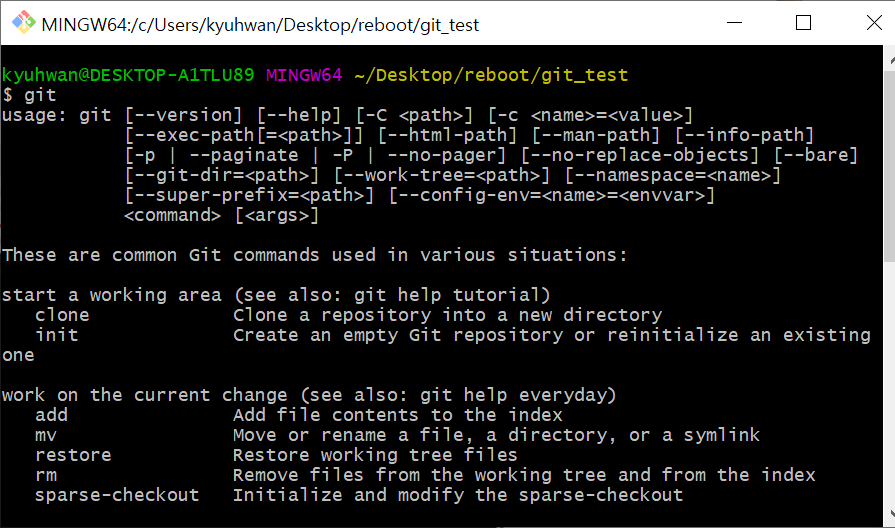
Task: Click 'Restore working tree files' description
Action: tap(375, 455)
